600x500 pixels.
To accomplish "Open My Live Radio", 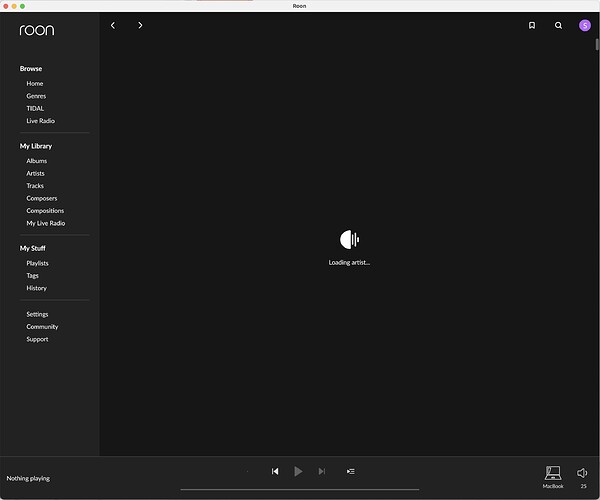I will click(46, 223).
